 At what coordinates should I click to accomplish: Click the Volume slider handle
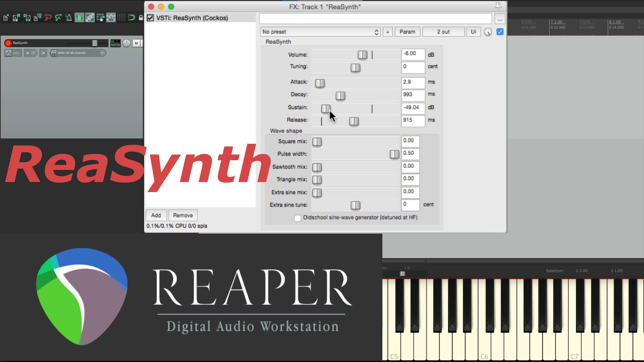pos(362,55)
